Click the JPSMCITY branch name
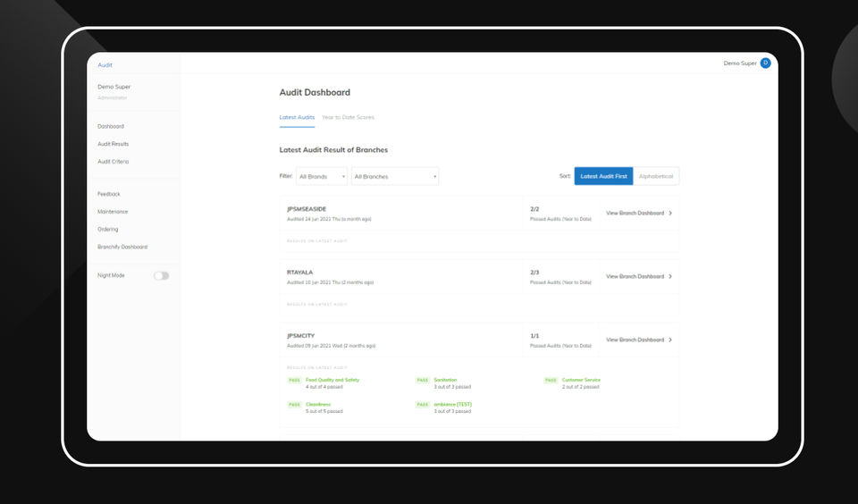The height and width of the screenshot is (504, 858). [301, 335]
